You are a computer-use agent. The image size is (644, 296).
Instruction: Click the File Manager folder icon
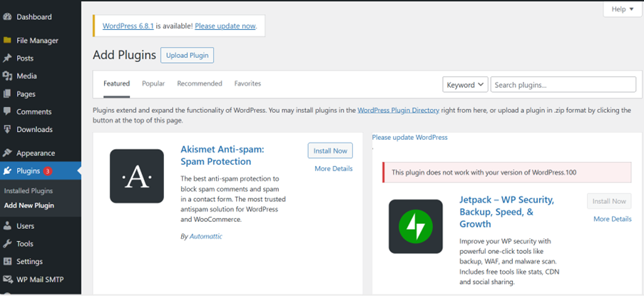pyautogui.click(x=7, y=40)
